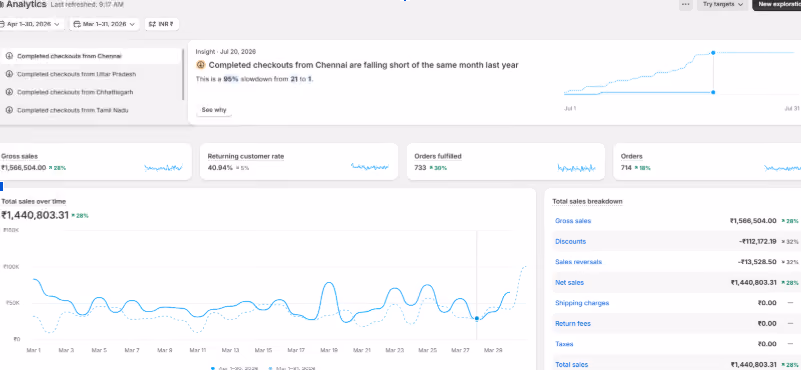Click the Discounts link in the breakdown
The height and width of the screenshot is (370, 801).
point(570,241)
